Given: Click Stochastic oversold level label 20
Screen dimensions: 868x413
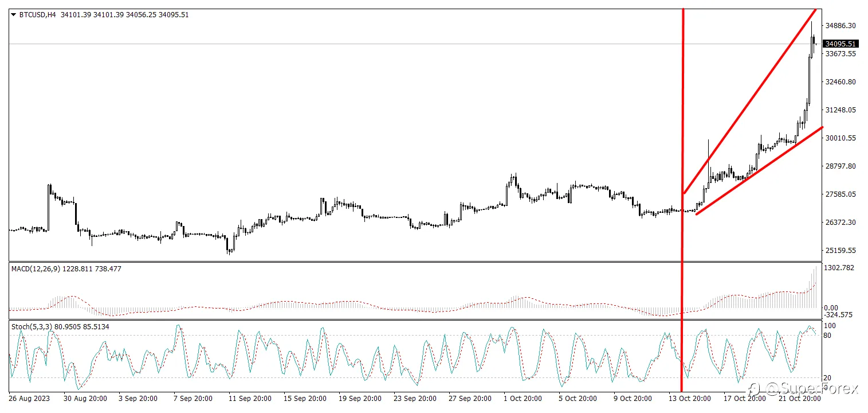Looking at the screenshot, I should pos(828,377).
